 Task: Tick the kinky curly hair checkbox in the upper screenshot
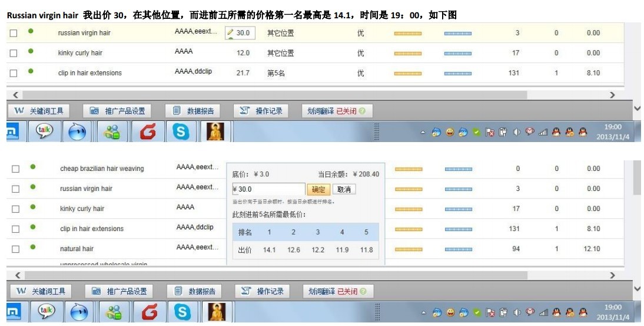click(14, 53)
